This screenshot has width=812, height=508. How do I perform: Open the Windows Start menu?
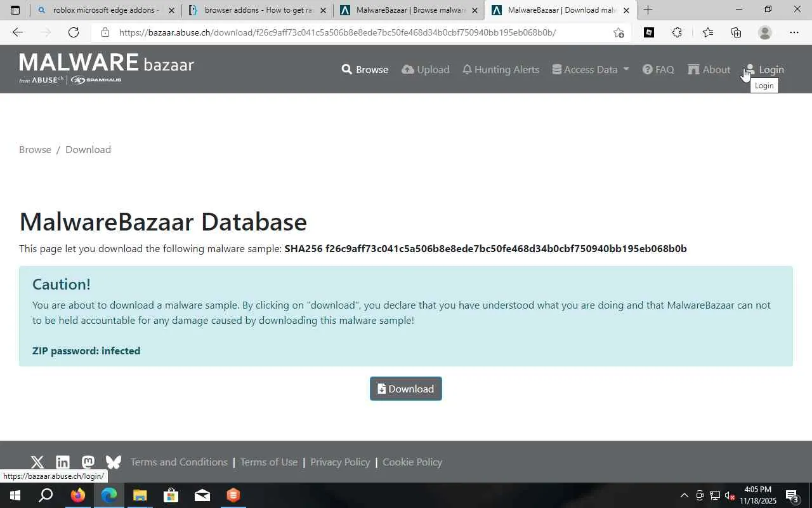pyautogui.click(x=15, y=495)
